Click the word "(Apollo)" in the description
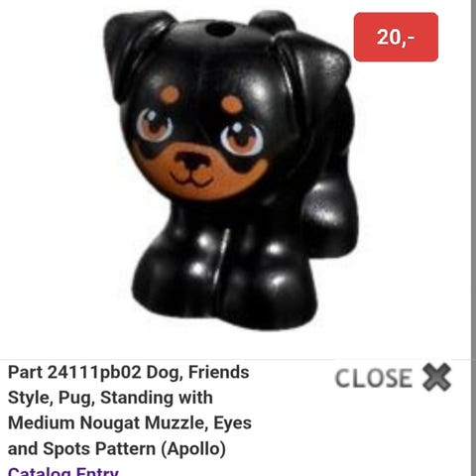The height and width of the screenshot is (476, 476). (193, 449)
